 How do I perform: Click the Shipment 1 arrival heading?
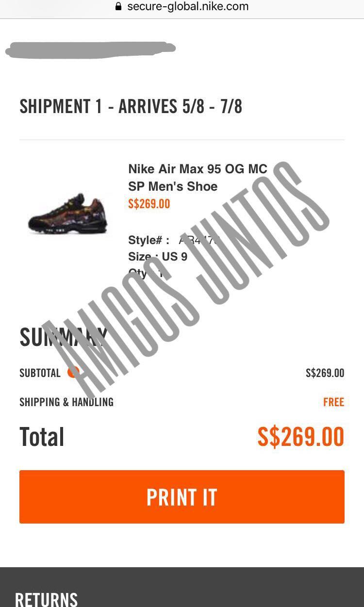pyautogui.click(x=131, y=106)
